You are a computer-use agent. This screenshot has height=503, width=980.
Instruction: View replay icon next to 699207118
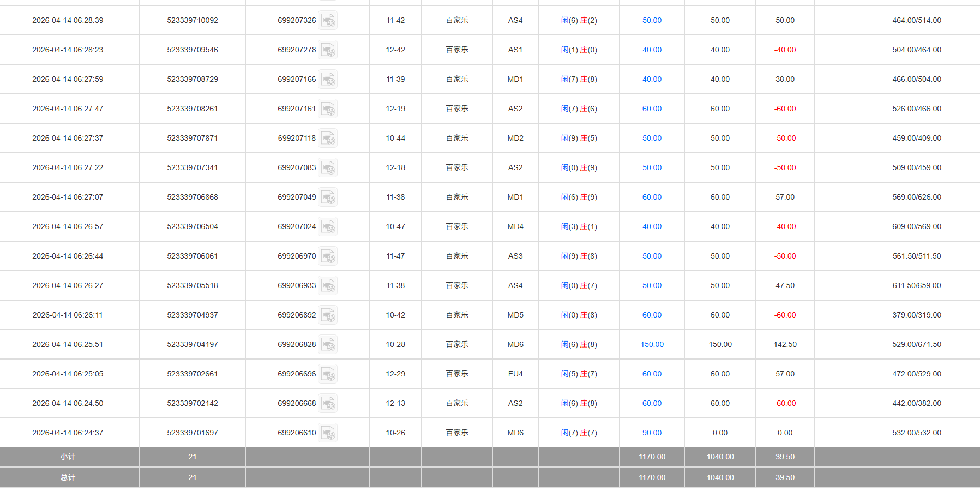click(x=328, y=139)
